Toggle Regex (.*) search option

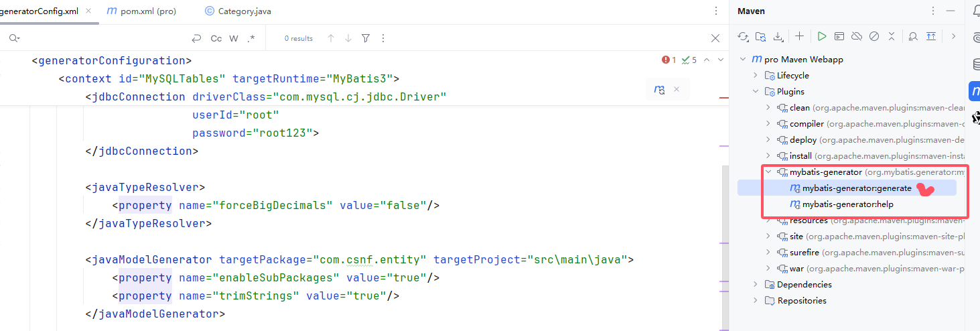(x=251, y=38)
